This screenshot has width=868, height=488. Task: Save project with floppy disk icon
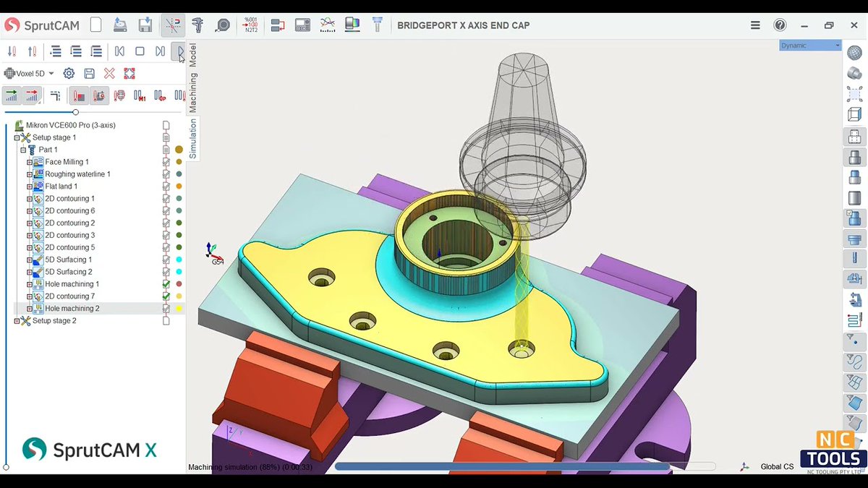145,25
